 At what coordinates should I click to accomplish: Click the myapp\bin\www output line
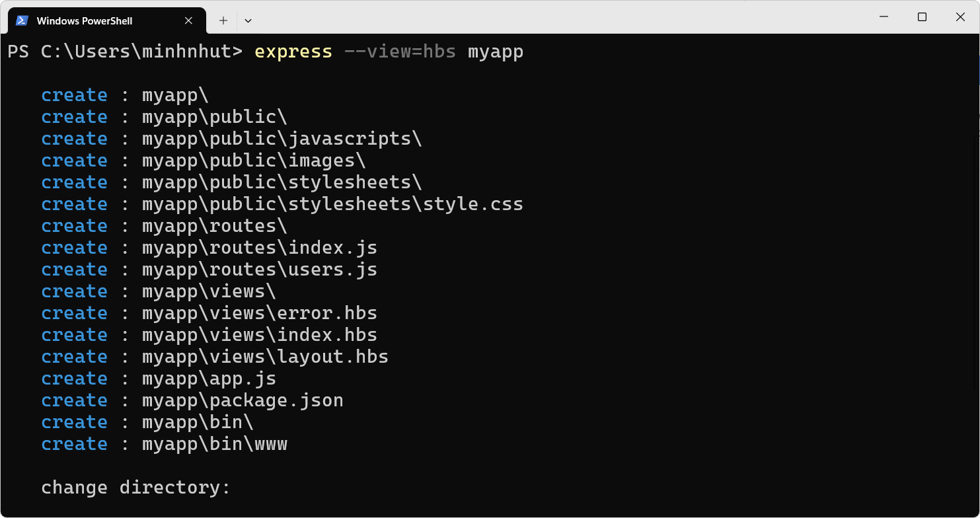(164, 444)
